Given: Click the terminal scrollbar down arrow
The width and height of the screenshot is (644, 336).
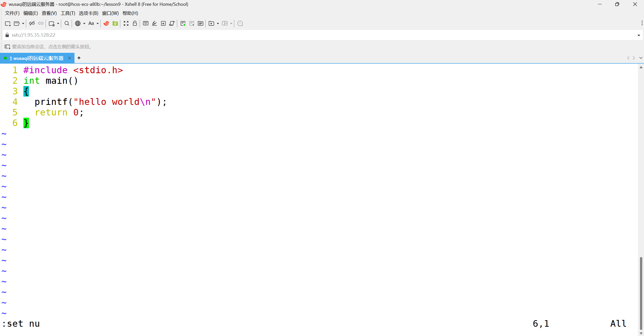Looking at the screenshot, I should tap(641, 333).
